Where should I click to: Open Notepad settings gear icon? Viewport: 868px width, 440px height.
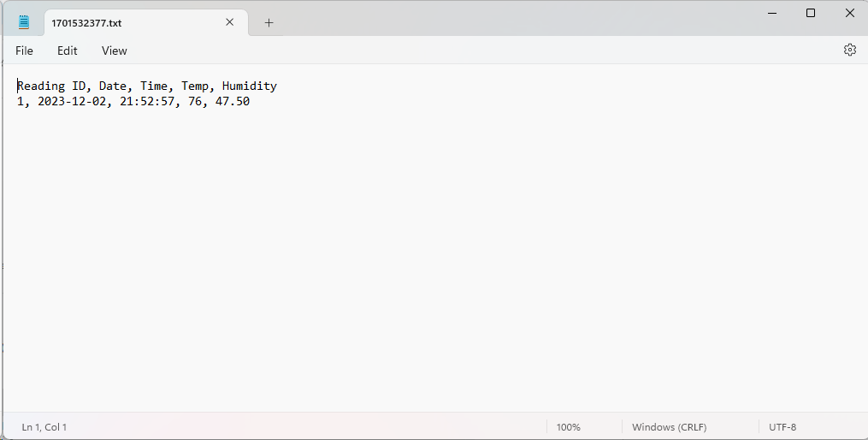pyautogui.click(x=850, y=50)
